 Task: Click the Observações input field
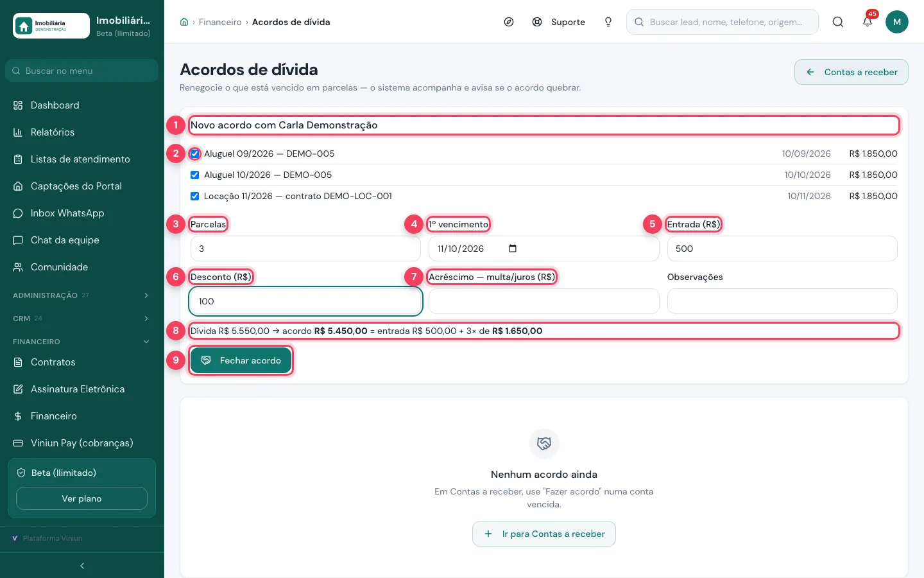point(782,301)
